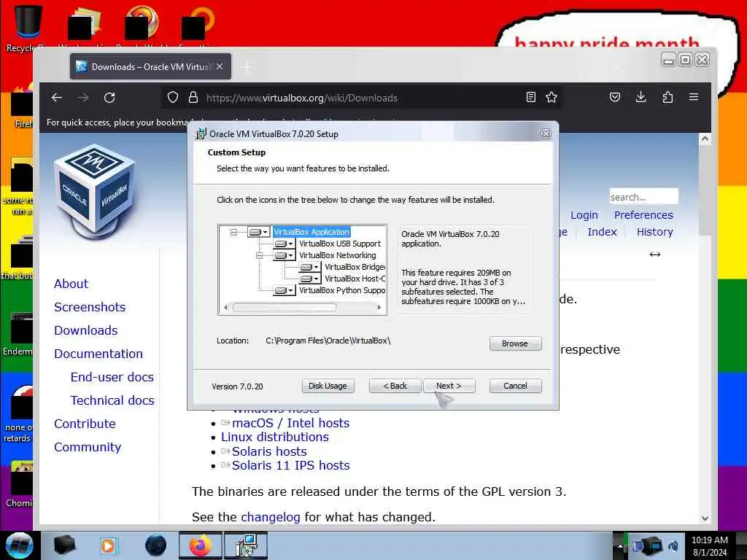The height and width of the screenshot is (560, 747).
Task: Open the Contribute sidebar link
Action: 85,424
